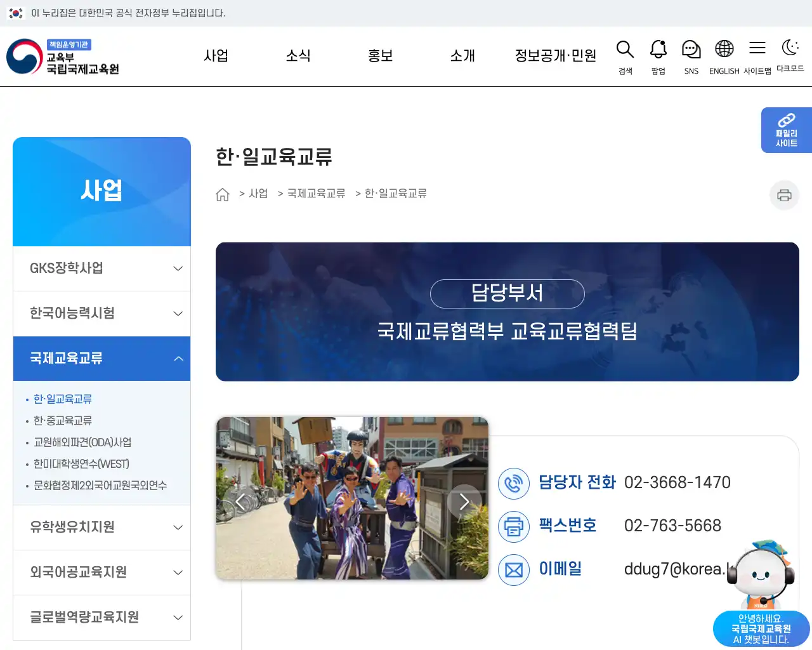Click the 국제교류협력부 교육교류협력팀 text

pyautogui.click(x=507, y=331)
